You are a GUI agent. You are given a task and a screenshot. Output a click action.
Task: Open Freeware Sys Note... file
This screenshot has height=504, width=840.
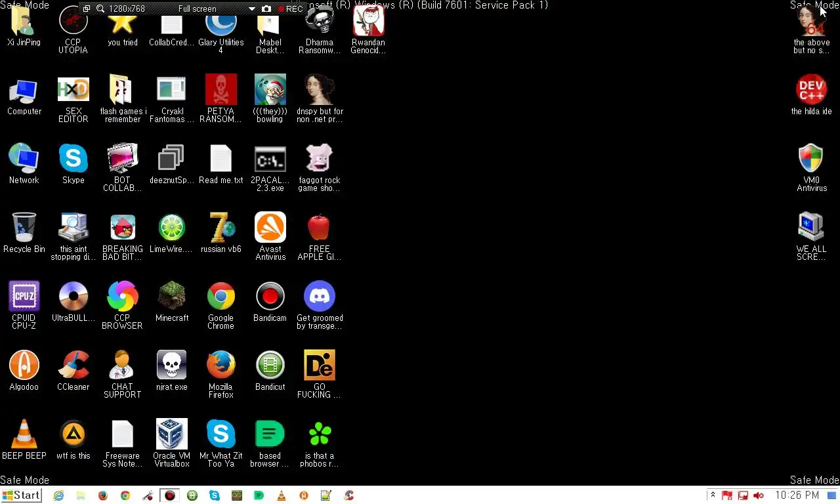(123, 442)
